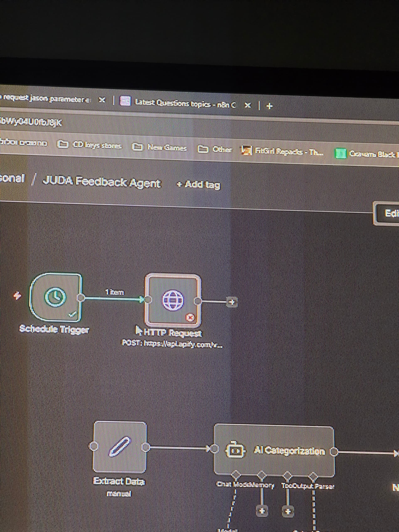This screenshot has width=399, height=532.
Task: Click the JUDA Feedback Agent workflow title
Action: point(101,182)
